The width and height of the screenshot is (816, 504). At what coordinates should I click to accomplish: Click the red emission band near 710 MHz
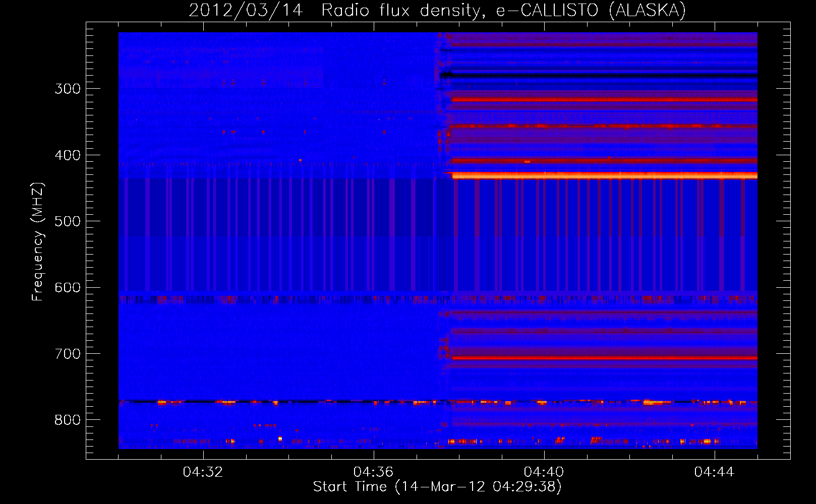(x=604, y=358)
